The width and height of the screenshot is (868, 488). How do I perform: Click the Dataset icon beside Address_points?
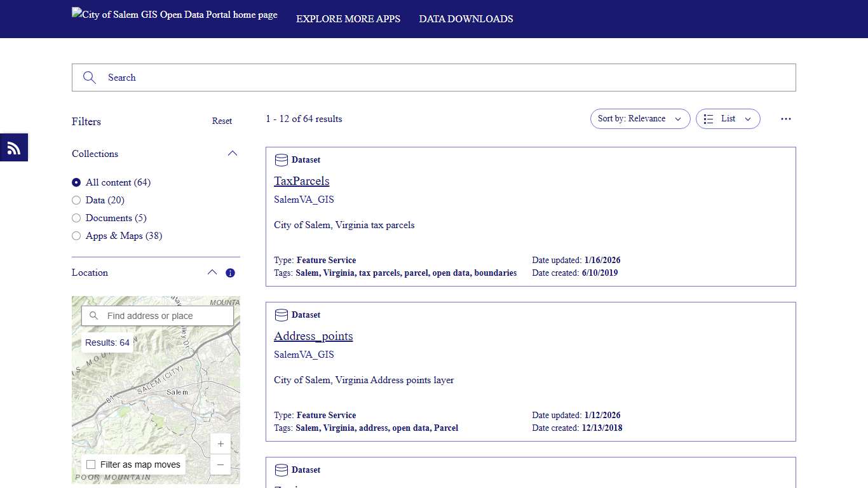[281, 315]
